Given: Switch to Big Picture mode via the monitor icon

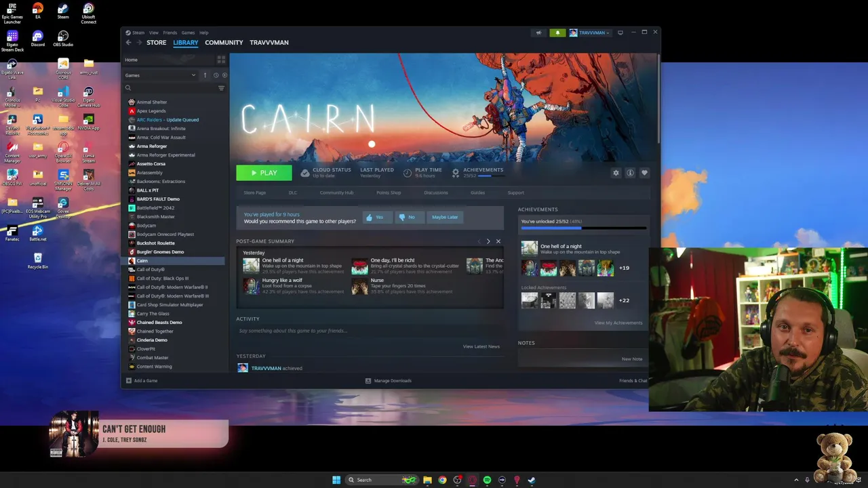Looking at the screenshot, I should click(x=620, y=33).
